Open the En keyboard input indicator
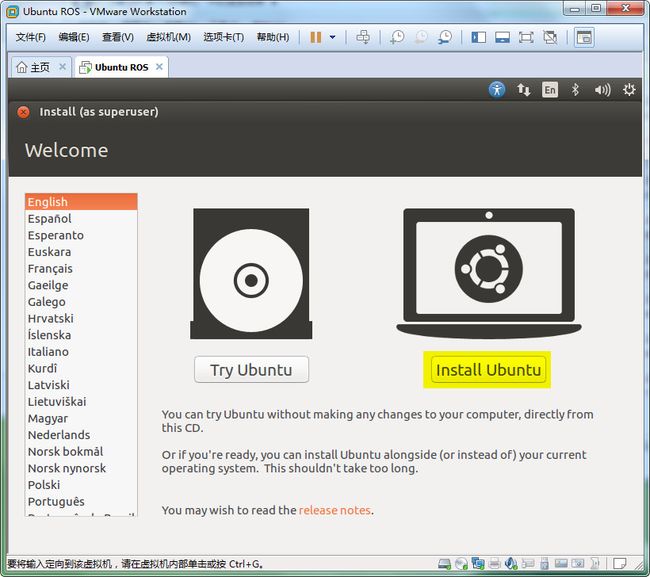The image size is (650, 577). pos(550,90)
